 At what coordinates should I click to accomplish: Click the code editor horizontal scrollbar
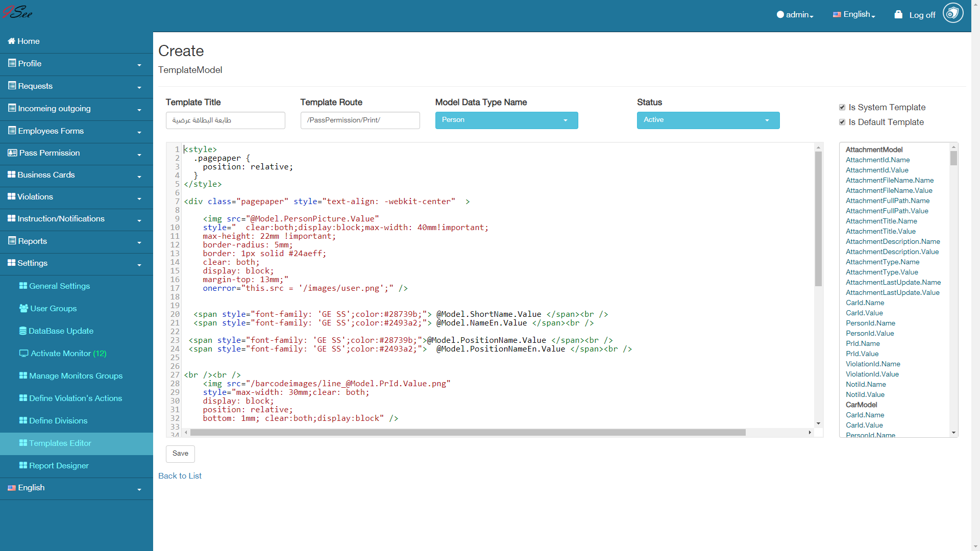click(x=468, y=432)
